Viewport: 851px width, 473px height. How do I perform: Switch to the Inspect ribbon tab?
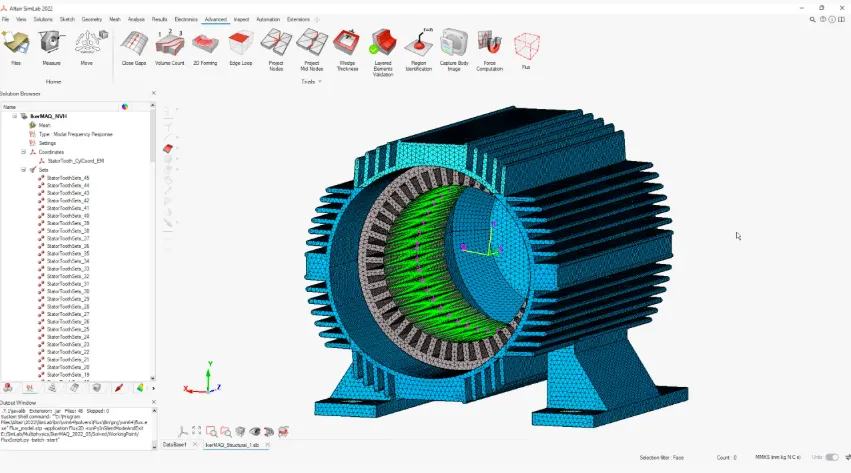[242, 20]
